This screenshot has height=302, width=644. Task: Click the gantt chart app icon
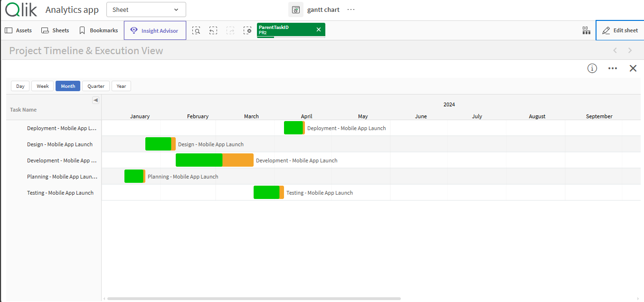tap(295, 9)
